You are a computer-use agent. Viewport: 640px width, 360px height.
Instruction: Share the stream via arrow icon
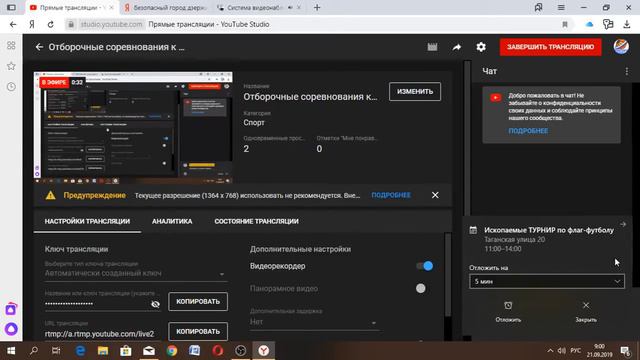click(457, 47)
